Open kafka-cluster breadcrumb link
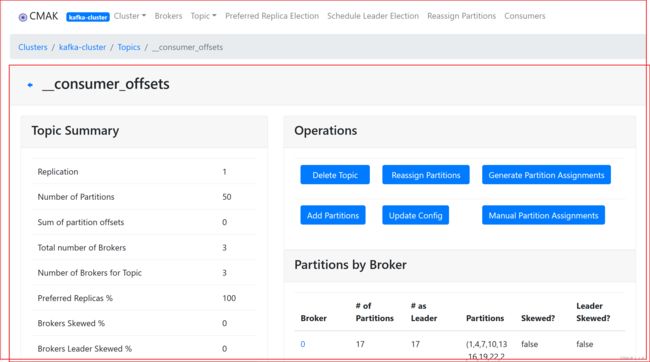Image resolution: width=650 pixels, height=362 pixels. [82, 47]
